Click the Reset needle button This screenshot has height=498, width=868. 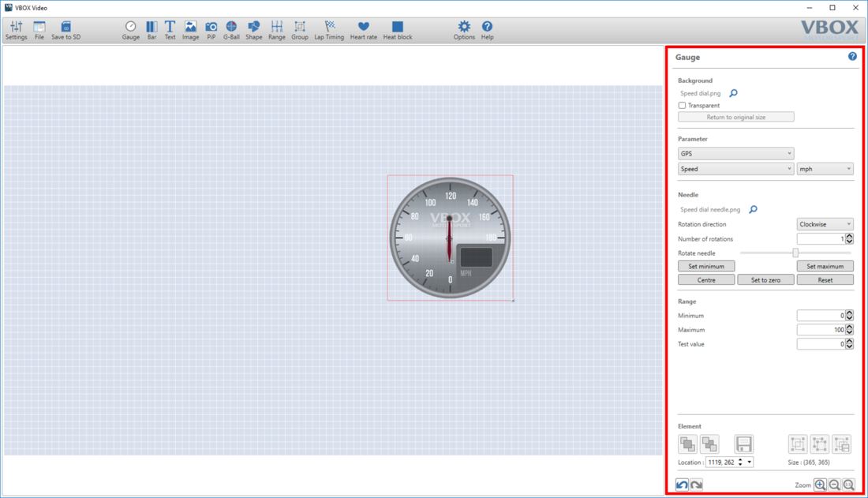click(825, 279)
